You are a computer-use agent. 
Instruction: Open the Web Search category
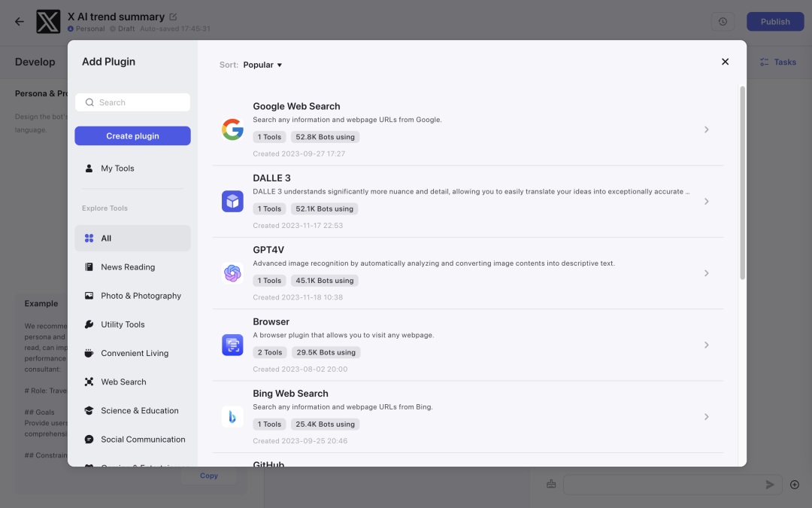[123, 382]
